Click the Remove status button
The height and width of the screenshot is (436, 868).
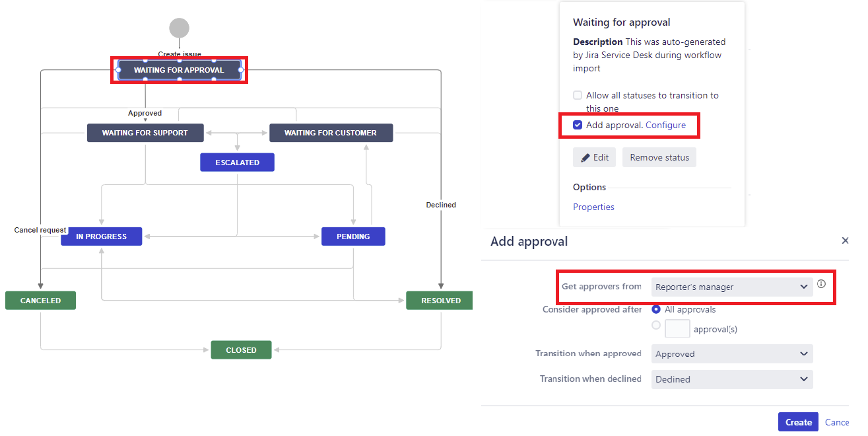pos(659,157)
